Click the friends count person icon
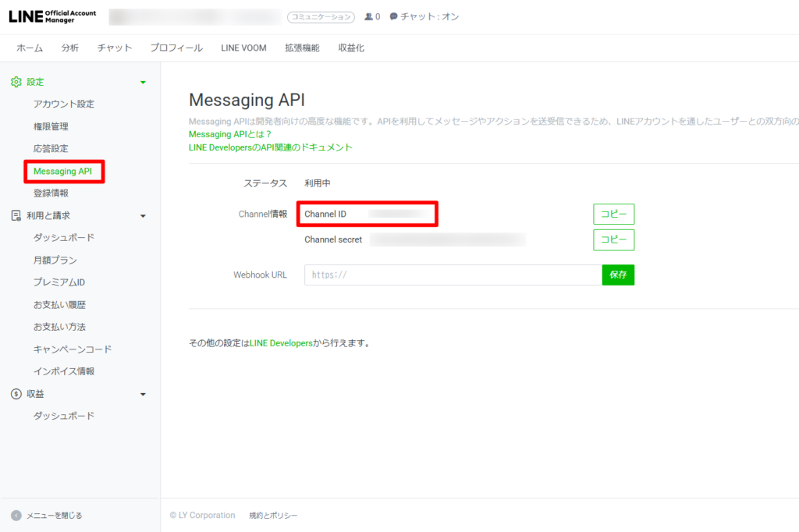The height and width of the screenshot is (532, 799). click(369, 17)
